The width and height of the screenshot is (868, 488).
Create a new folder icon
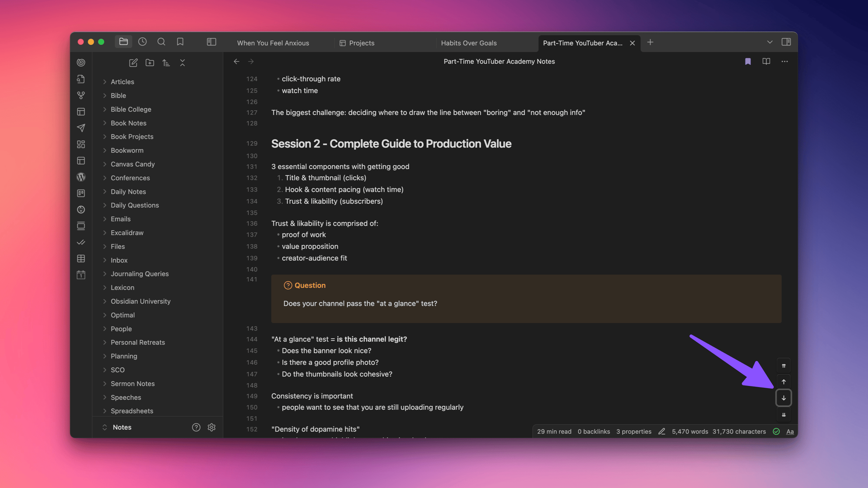coord(150,63)
